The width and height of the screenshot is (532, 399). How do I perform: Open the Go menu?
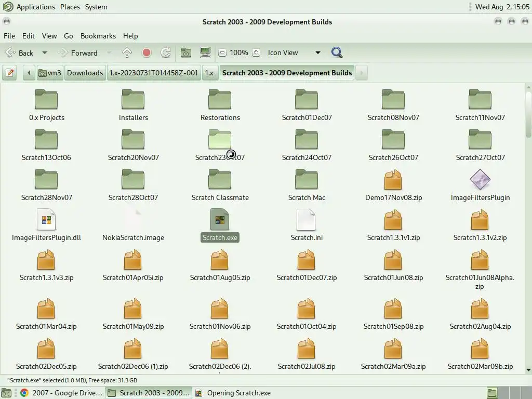point(68,36)
